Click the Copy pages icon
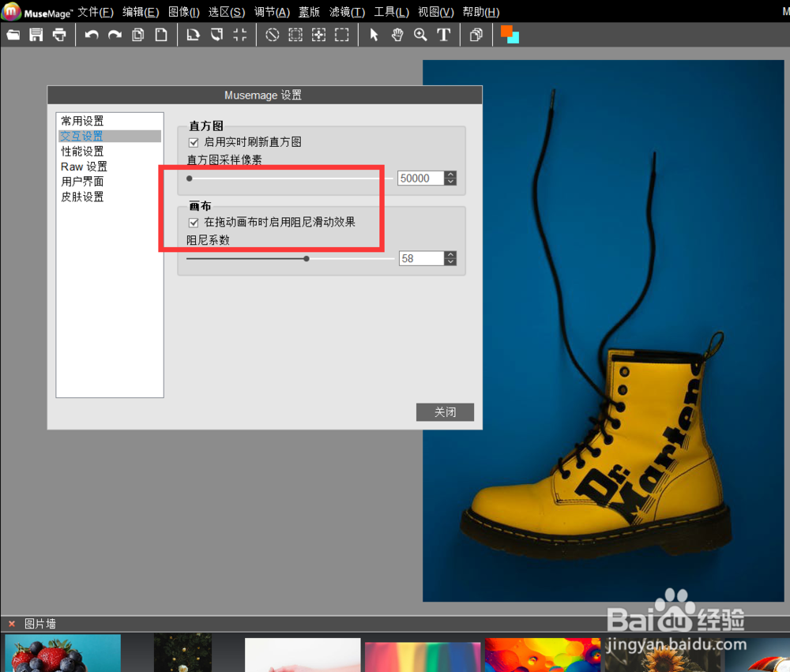 [x=138, y=35]
